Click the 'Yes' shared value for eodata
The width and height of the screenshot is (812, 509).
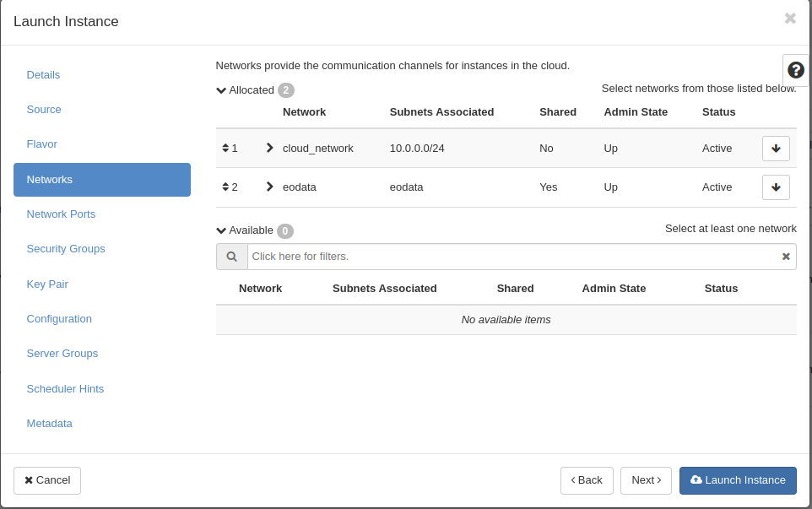(549, 187)
